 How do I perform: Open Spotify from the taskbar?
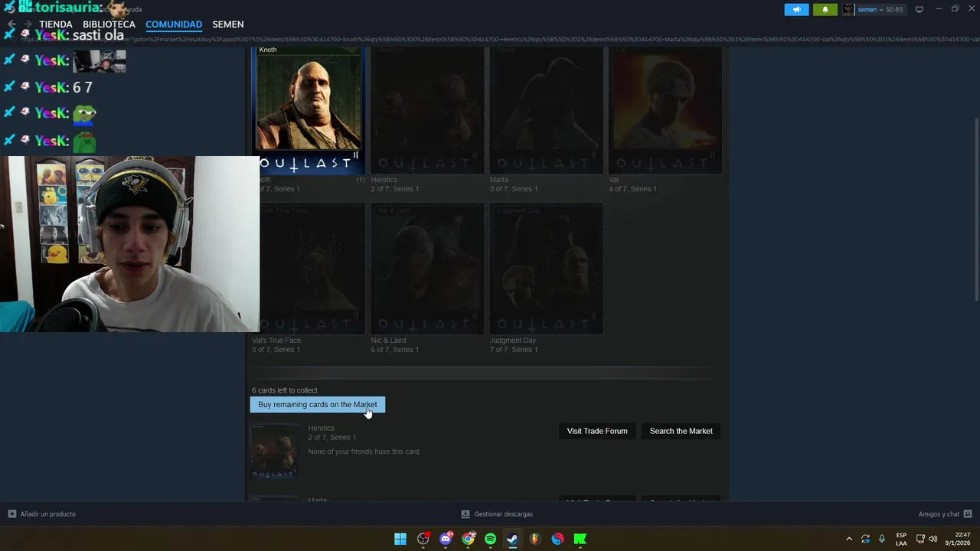(x=490, y=539)
